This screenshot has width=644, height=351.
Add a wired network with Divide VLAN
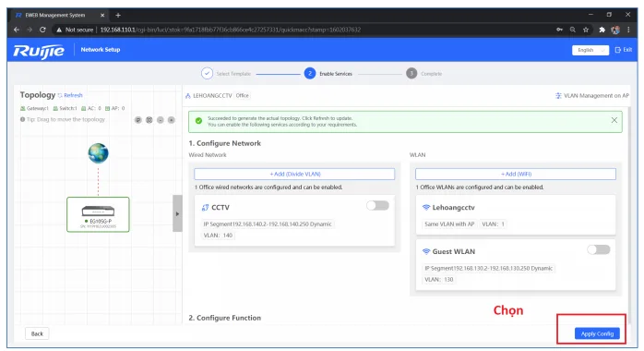point(294,174)
